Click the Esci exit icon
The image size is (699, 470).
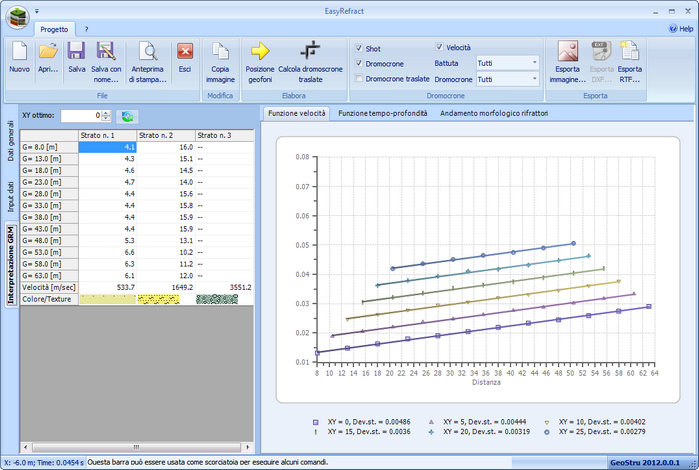click(185, 51)
